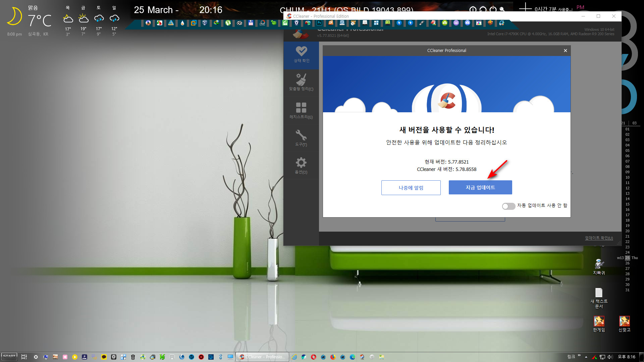This screenshot has width=644, height=362.
Task: Click the green cubes icon in top dock
Action: click(x=274, y=23)
